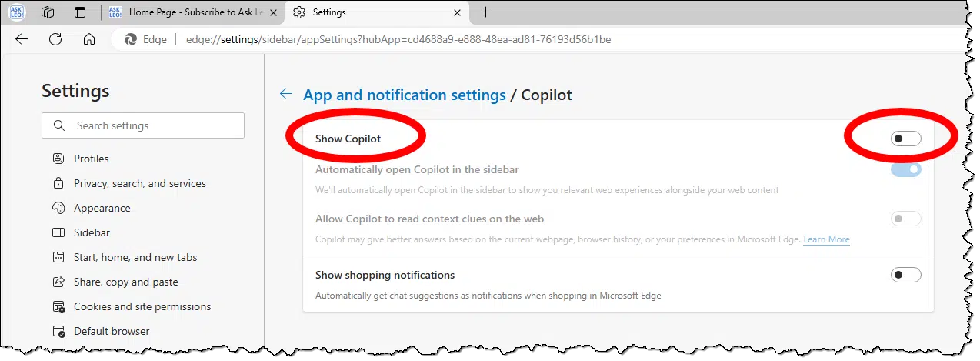
Task: Click the workspaces icon in title bar
Action: [48, 12]
